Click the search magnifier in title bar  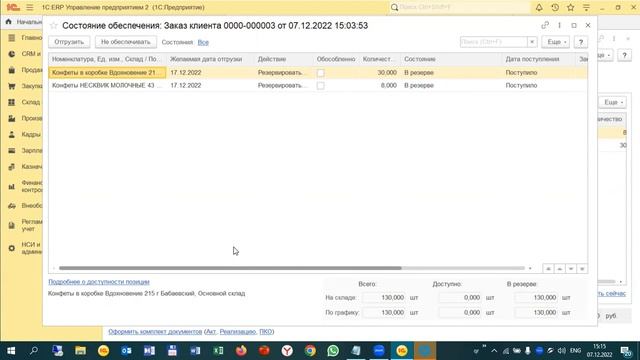click(394, 7)
